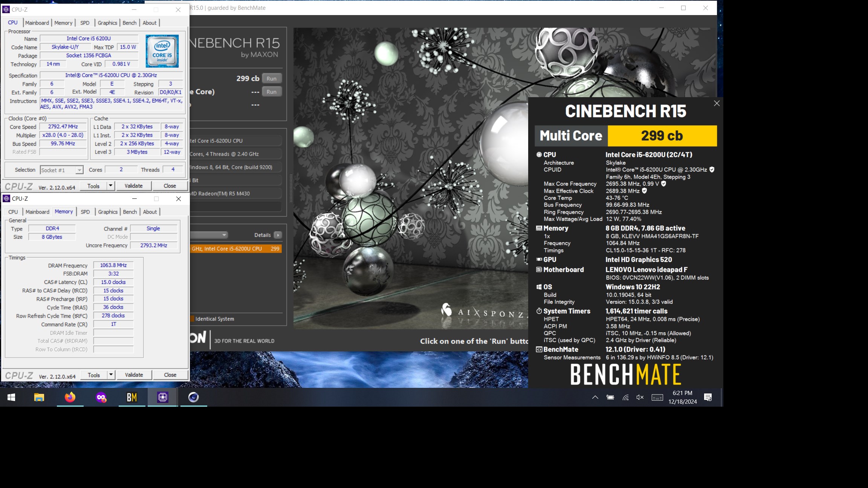Expand Tools dropdown arrow in top CPU-Z
Viewport: 868px width, 488px height.
110,186
